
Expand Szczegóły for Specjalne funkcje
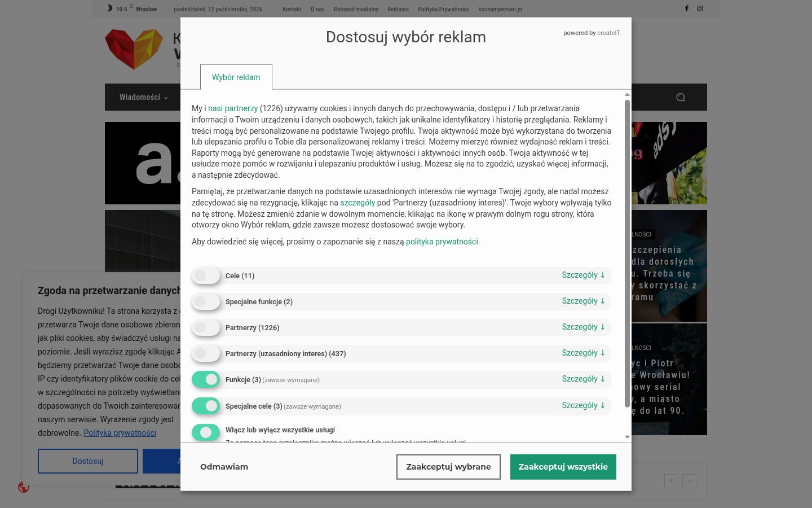pyautogui.click(x=583, y=301)
